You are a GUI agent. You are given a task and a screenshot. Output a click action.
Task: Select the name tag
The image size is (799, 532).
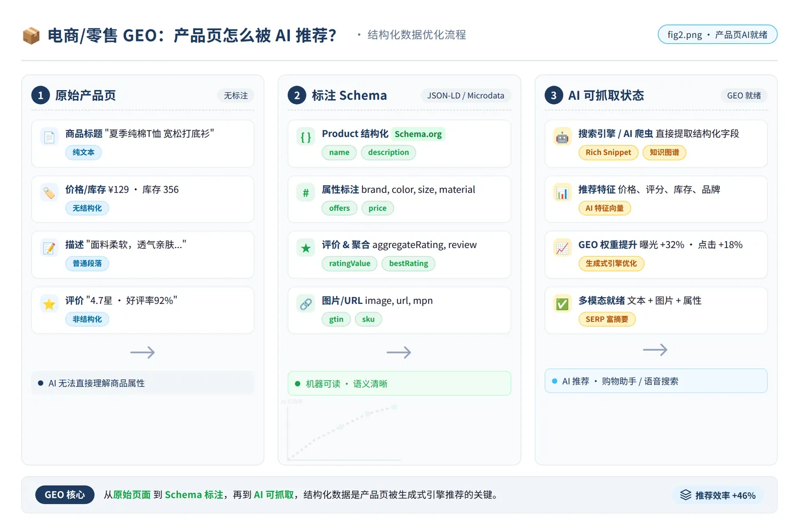pos(339,152)
